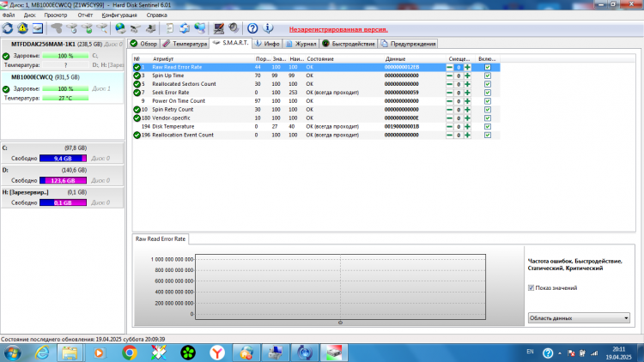This screenshot has height=362, width=644.
Task: Click the EN language indicator in tray
Action: point(531,352)
